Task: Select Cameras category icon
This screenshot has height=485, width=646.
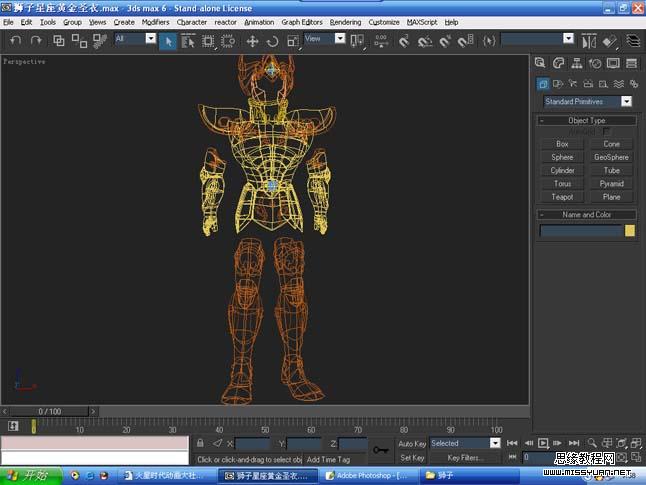Action: [x=588, y=84]
